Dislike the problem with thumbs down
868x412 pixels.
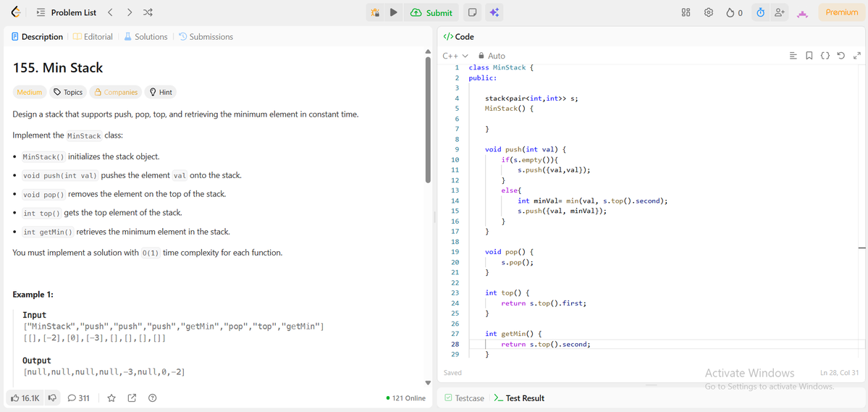[x=53, y=398]
